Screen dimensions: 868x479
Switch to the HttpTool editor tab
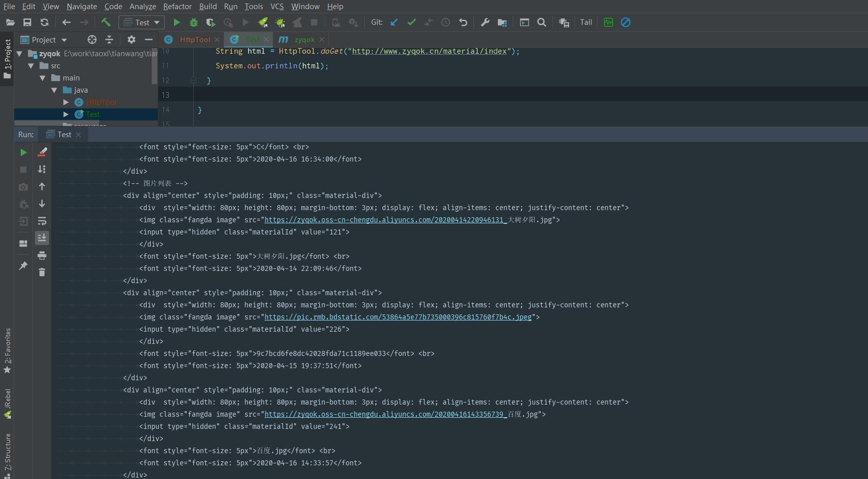194,39
